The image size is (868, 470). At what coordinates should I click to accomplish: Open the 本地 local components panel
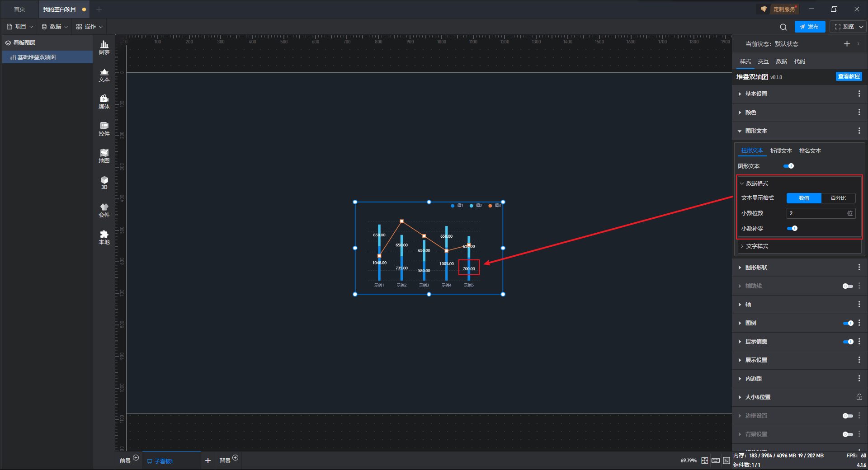[104, 237]
